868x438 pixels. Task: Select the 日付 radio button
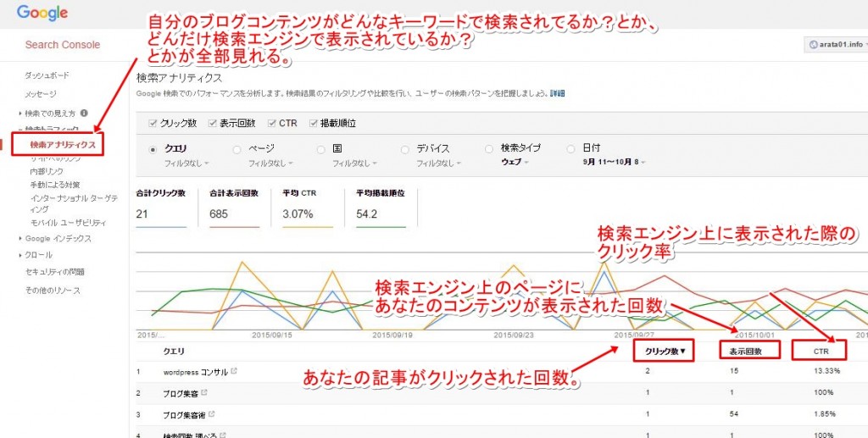point(570,149)
